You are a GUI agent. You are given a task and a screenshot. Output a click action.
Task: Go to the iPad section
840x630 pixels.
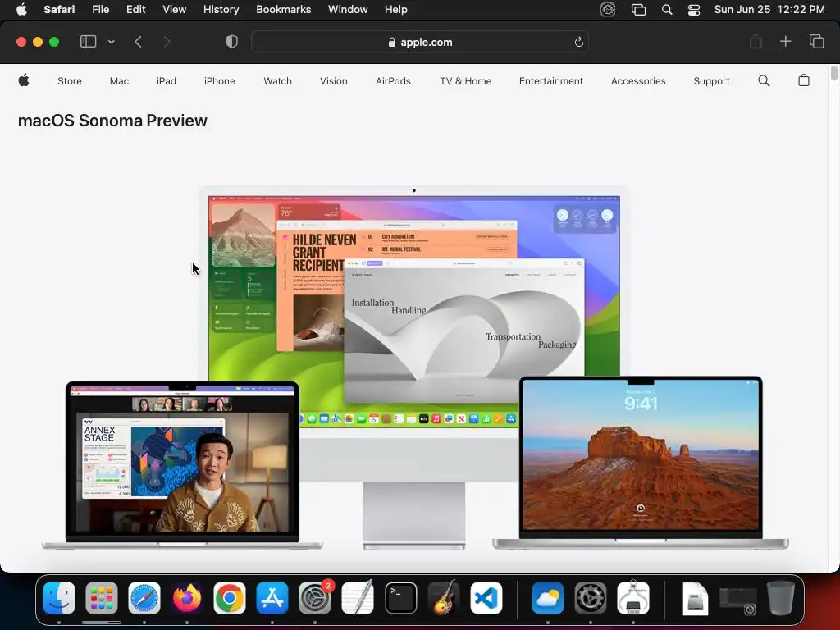tap(166, 81)
